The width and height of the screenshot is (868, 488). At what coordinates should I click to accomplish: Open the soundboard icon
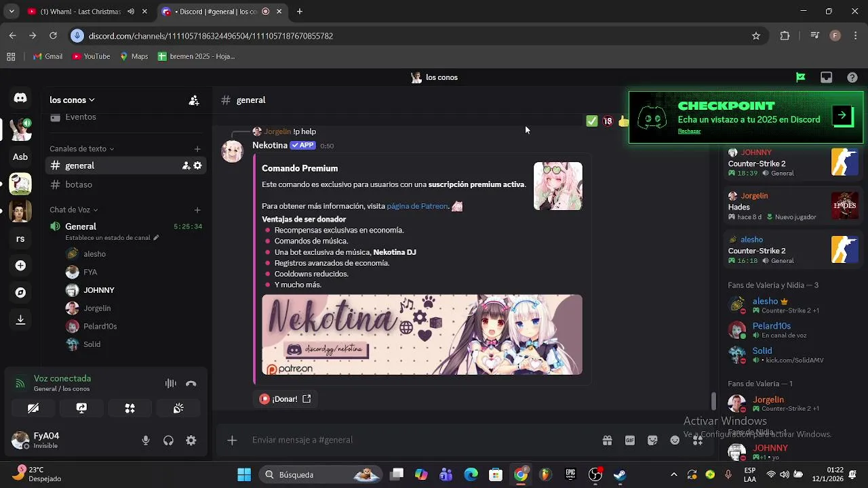[178, 408]
